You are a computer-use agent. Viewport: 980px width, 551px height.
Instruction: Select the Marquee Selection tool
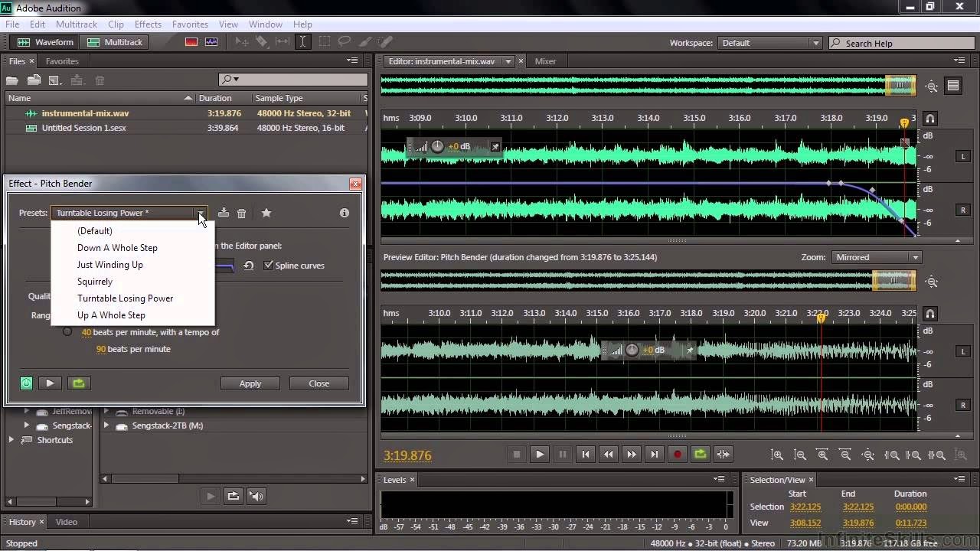[324, 42]
